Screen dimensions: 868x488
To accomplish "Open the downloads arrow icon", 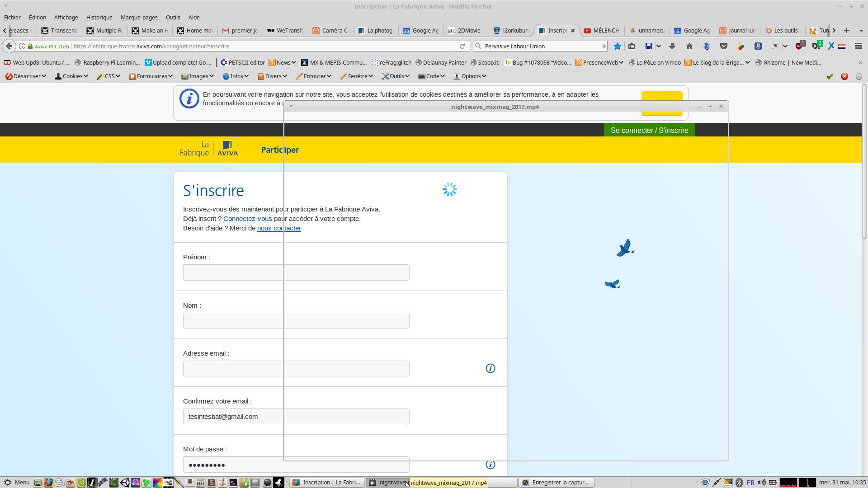I will (672, 46).
